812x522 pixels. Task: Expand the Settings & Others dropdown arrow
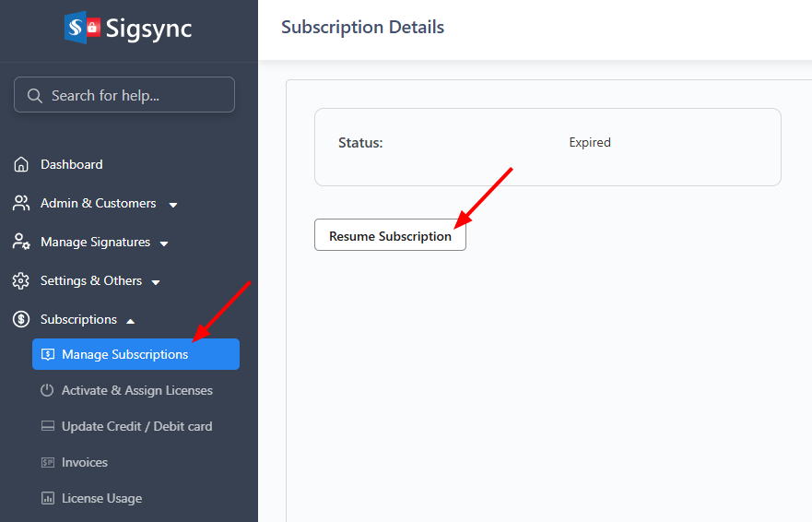click(156, 282)
